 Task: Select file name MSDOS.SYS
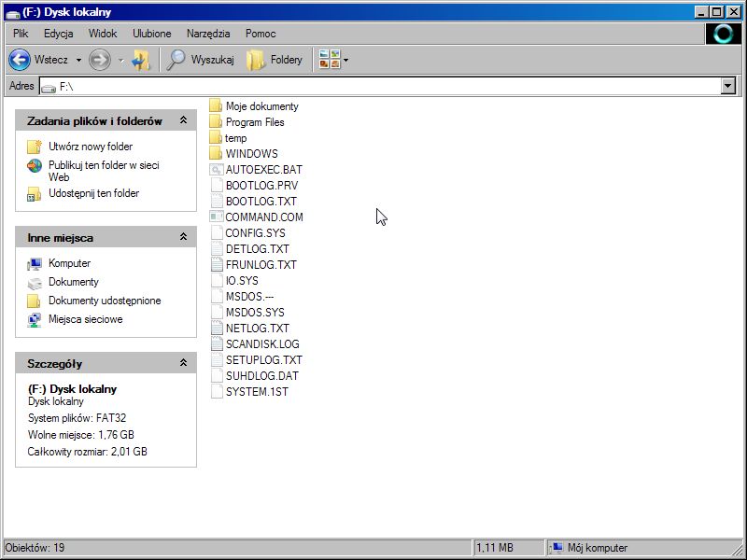255,313
